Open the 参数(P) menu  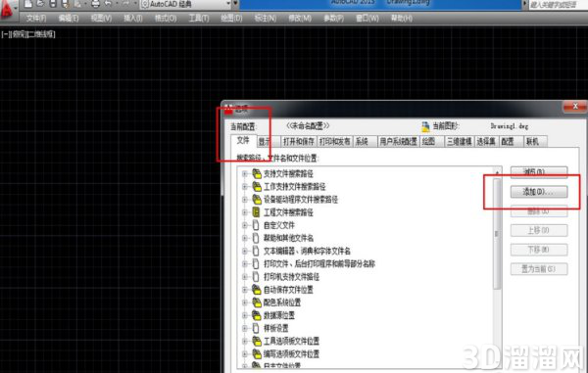[333, 18]
